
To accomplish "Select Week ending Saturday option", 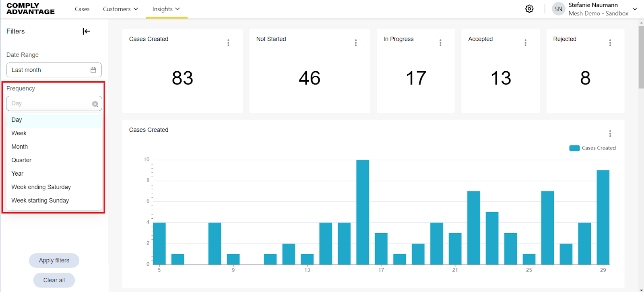I will [54, 187].
